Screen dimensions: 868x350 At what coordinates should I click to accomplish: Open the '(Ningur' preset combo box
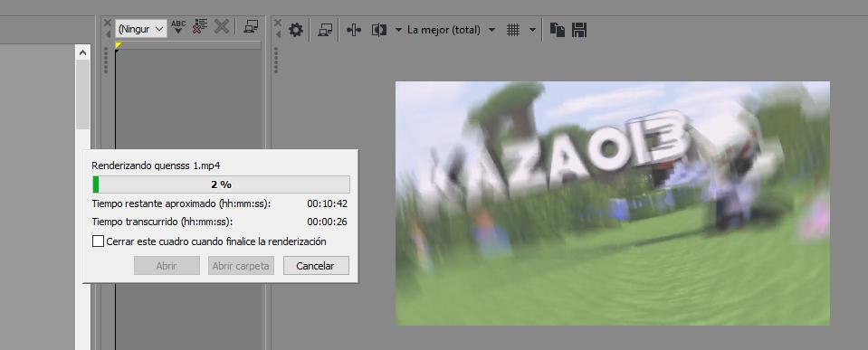click(x=141, y=29)
